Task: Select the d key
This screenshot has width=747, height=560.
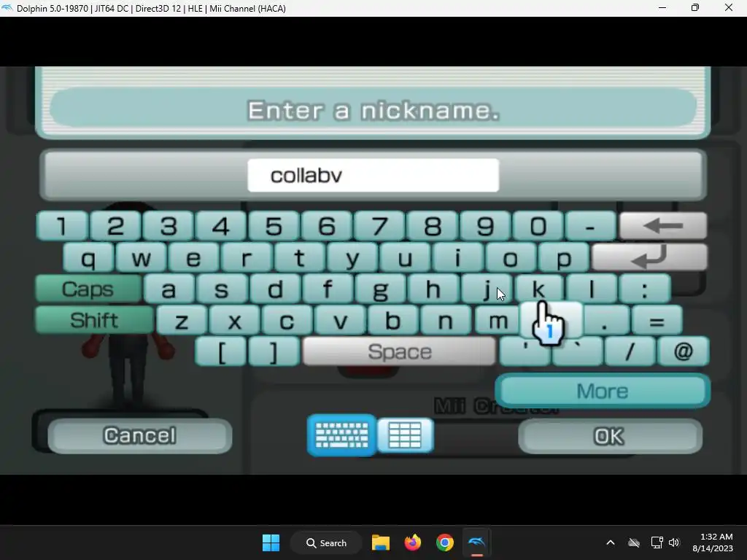Action: (275, 289)
